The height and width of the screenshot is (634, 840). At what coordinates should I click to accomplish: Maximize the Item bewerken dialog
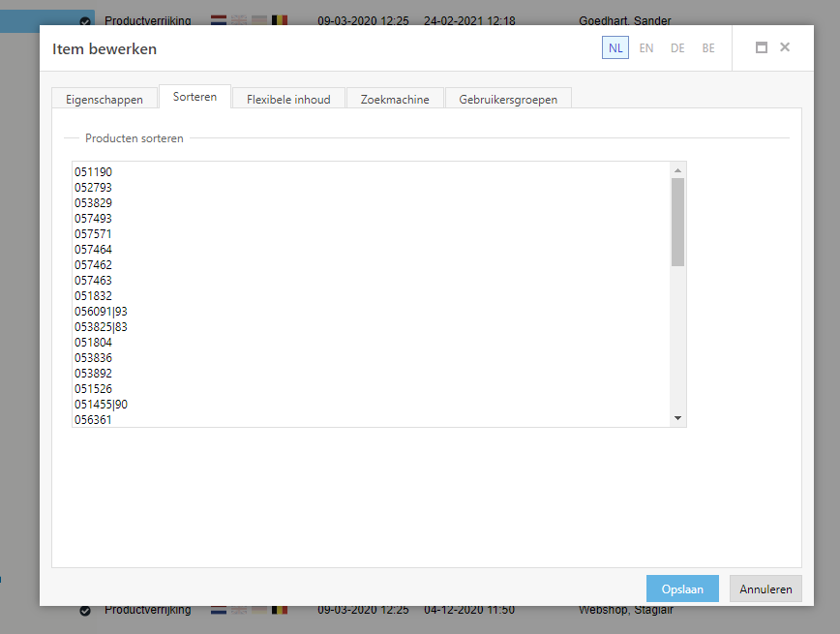[x=762, y=47]
